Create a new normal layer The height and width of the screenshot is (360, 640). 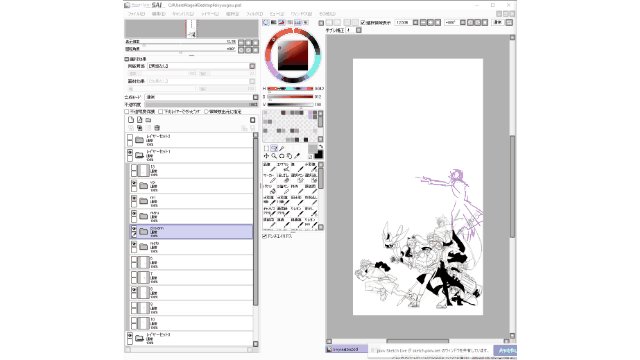point(131,120)
